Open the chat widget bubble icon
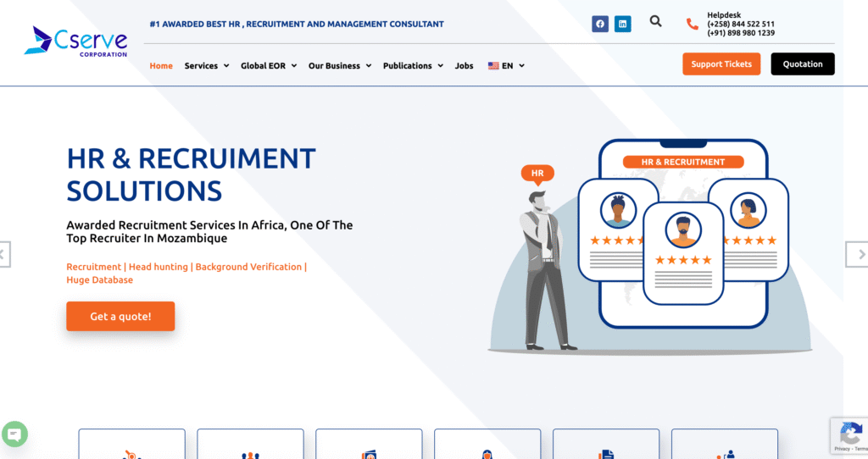Viewport: 868px width, 459px height. click(14, 434)
